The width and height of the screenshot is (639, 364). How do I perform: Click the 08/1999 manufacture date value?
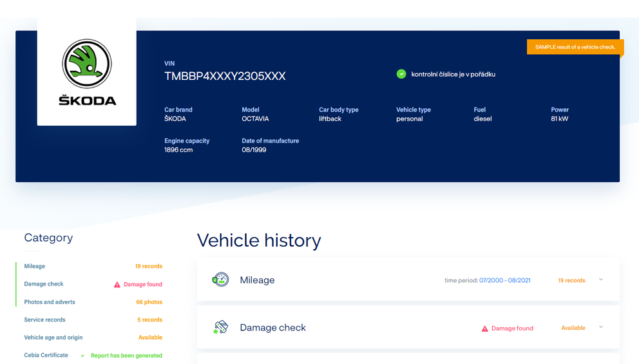[x=254, y=149]
